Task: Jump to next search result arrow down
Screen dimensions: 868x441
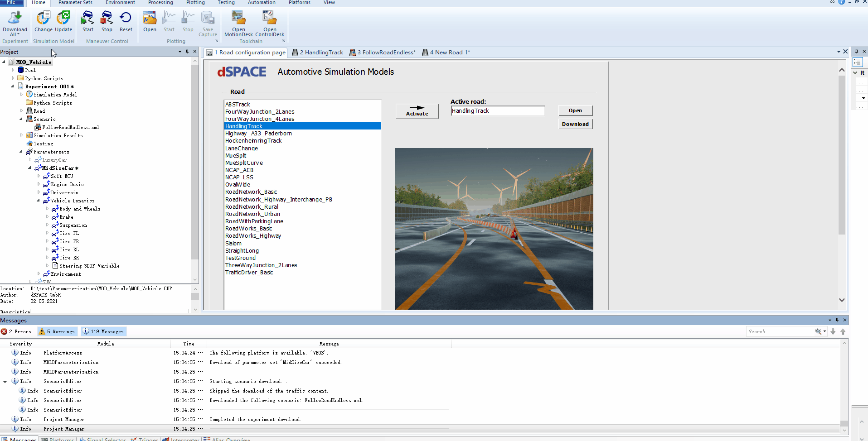Action: (x=833, y=331)
